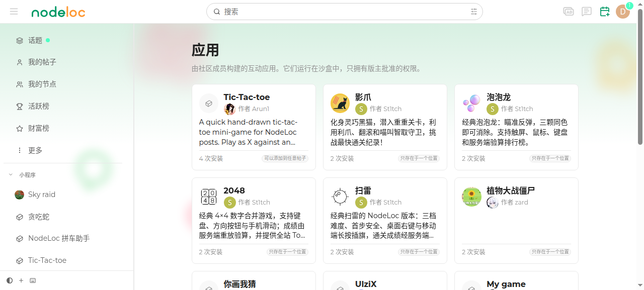Image resolution: width=644 pixels, height=290 pixels.
Task: Open the 植物大战僵尸 sunflower icon
Action: 471,197
